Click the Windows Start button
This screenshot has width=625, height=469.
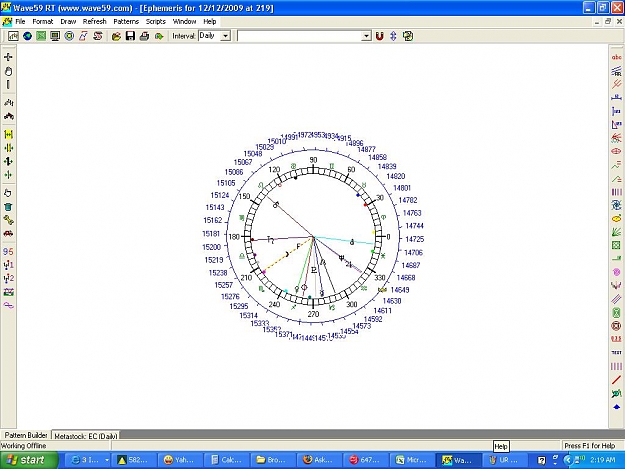tap(29, 460)
